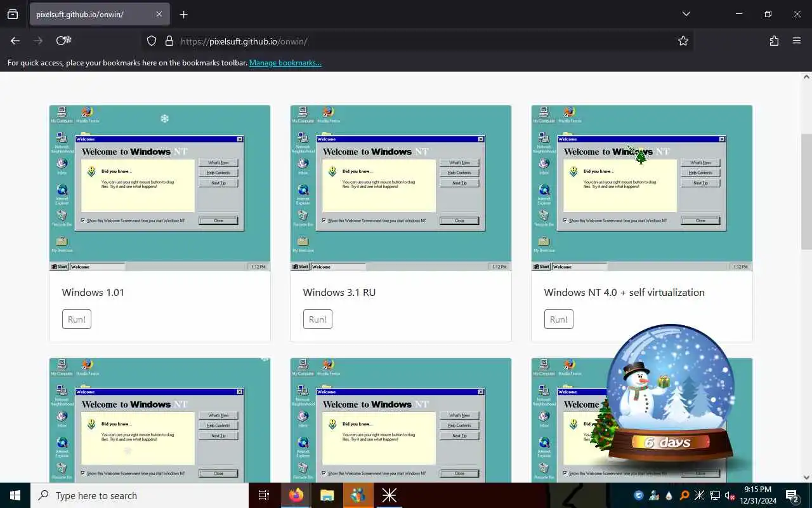The image size is (812, 508).
Task: Click the blue round tray icon
Action: (x=639, y=495)
